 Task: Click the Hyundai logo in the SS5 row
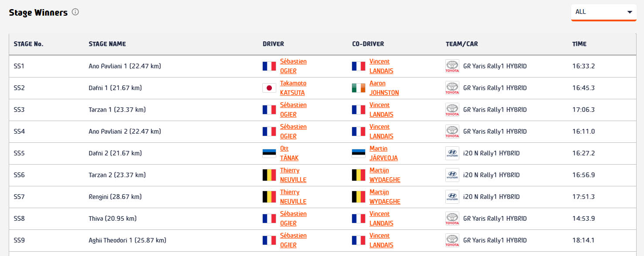(x=452, y=153)
